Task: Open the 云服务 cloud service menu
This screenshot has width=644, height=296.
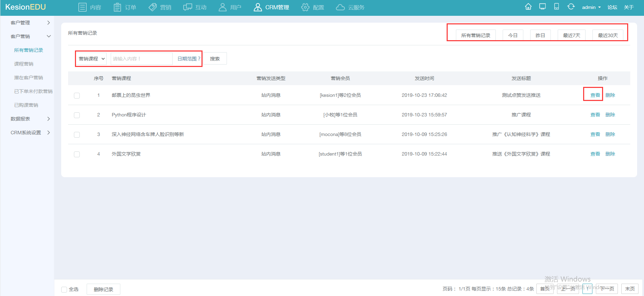Action: [x=350, y=7]
